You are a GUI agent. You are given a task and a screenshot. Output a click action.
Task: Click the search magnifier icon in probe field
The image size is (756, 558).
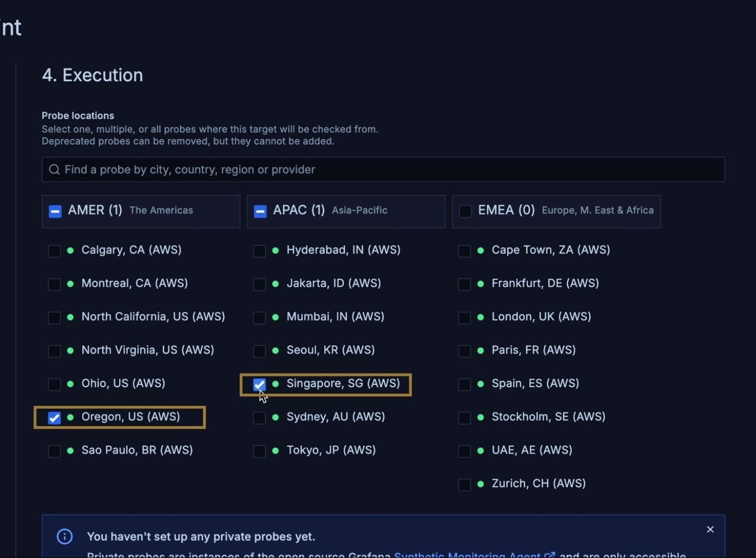[x=54, y=170]
